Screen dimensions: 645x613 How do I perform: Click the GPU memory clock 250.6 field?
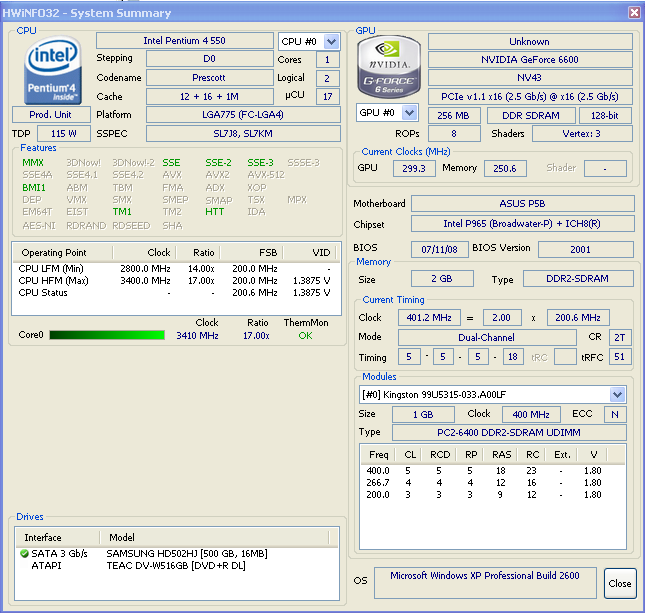tap(505, 168)
